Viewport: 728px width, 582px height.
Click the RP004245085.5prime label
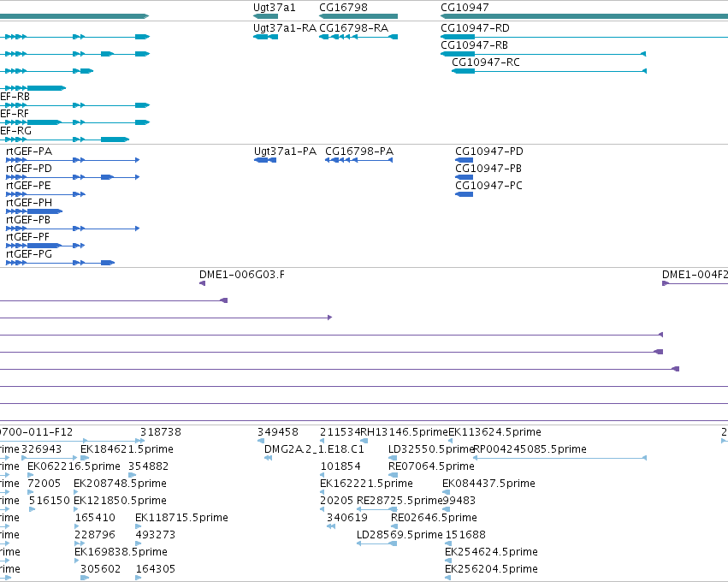[x=530, y=449]
